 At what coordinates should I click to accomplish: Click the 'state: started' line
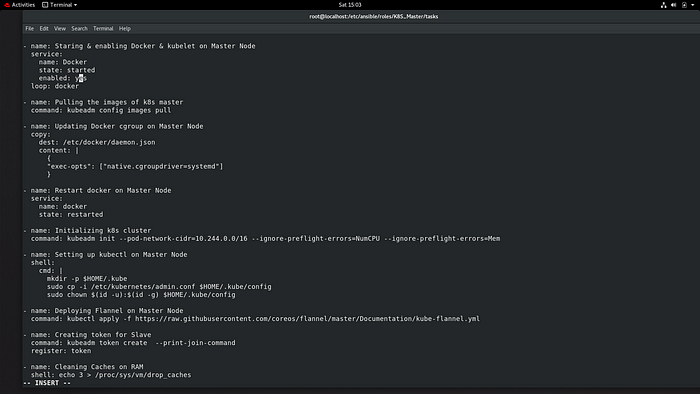click(67, 70)
